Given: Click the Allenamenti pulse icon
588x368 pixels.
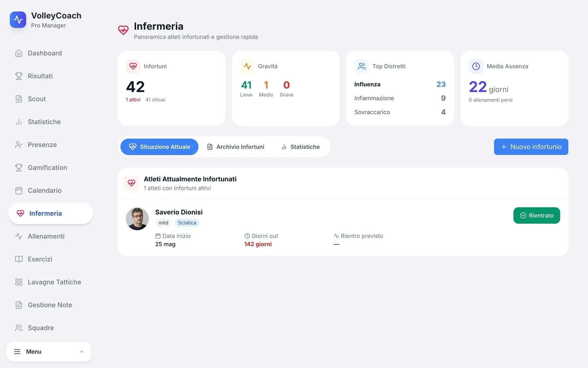Looking at the screenshot, I should point(19,236).
